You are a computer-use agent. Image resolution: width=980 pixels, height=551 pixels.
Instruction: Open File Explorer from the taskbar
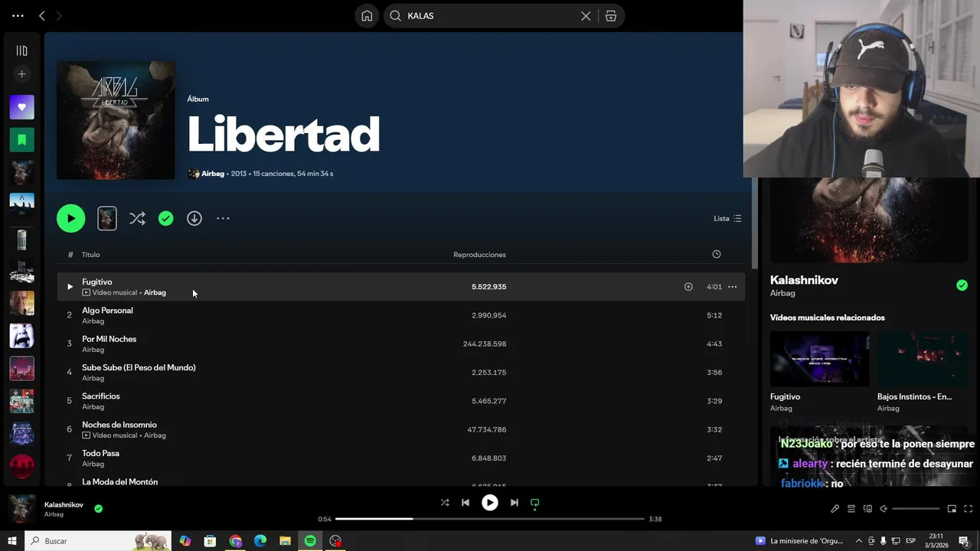pyautogui.click(x=285, y=541)
